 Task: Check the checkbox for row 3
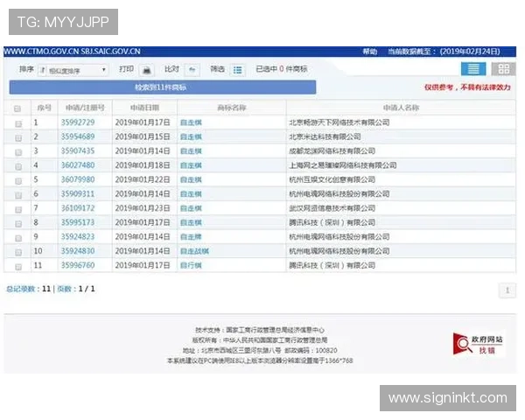coord(18,152)
